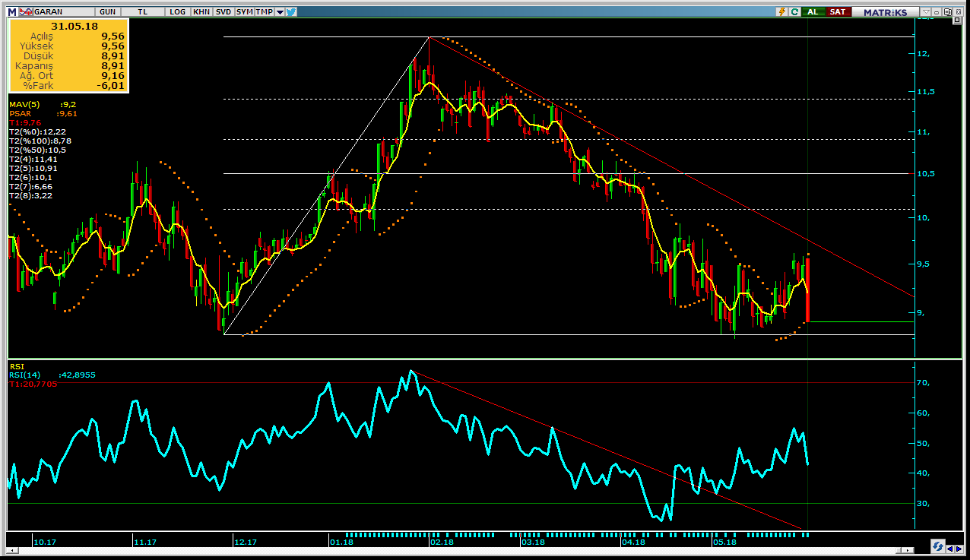Click the T2(8):3,22 level label
Image resolution: width=970 pixels, height=560 pixels.
[x=30, y=195]
